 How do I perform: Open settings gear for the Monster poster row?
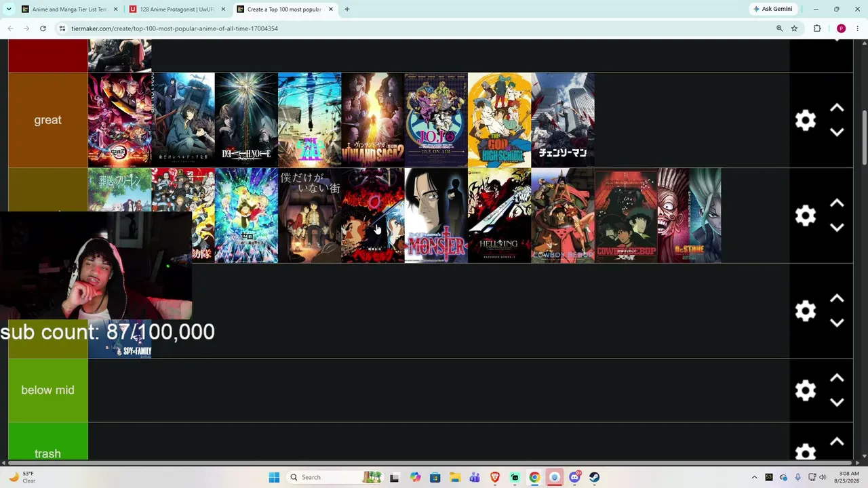click(805, 216)
